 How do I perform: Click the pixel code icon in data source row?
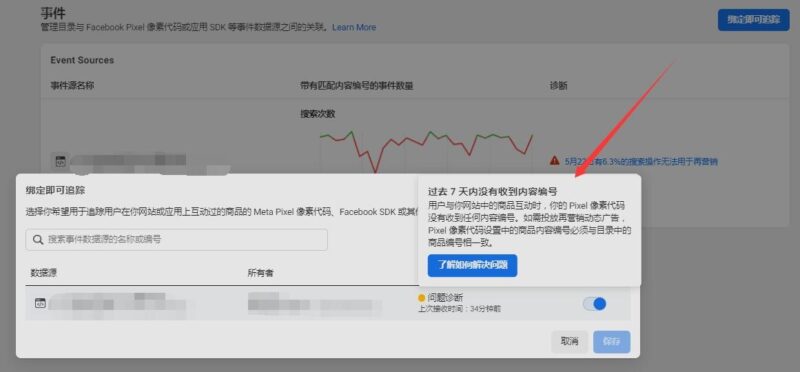(x=40, y=303)
